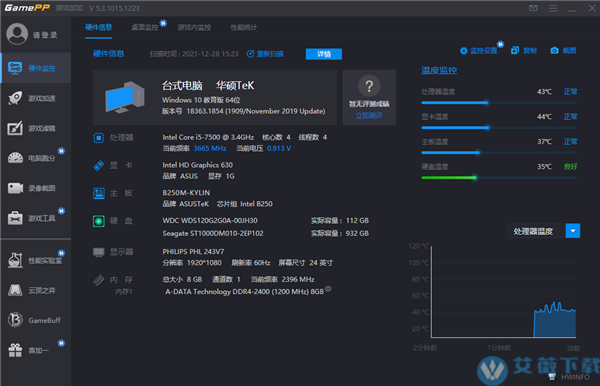Click the 显卡温度 progress bar
This screenshot has height=386, width=600.
tap(499, 127)
